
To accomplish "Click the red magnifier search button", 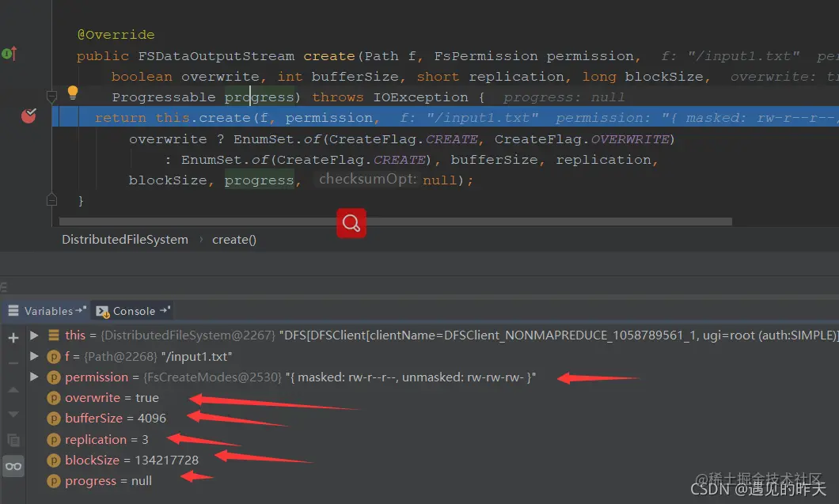I will point(351,222).
